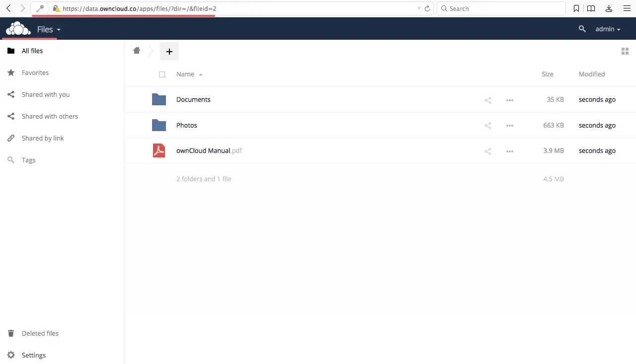This screenshot has height=364, width=636.
Task: Click the plus new file button
Action: coord(169,51)
